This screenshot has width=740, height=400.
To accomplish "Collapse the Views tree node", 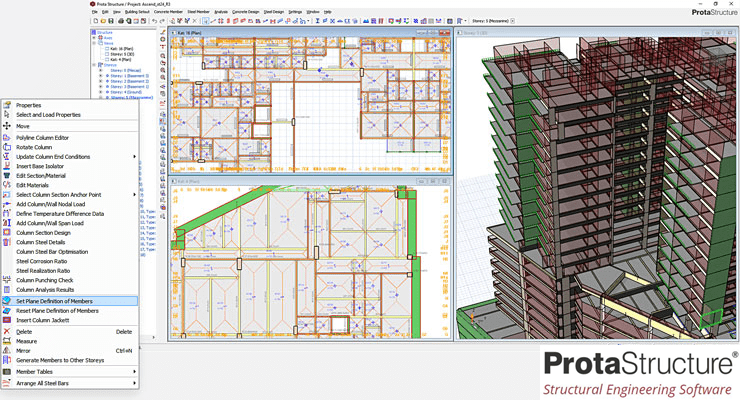I will (x=94, y=43).
